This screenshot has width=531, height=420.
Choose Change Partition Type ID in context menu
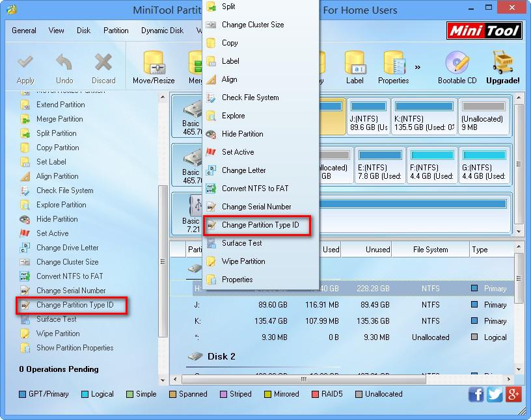click(260, 225)
